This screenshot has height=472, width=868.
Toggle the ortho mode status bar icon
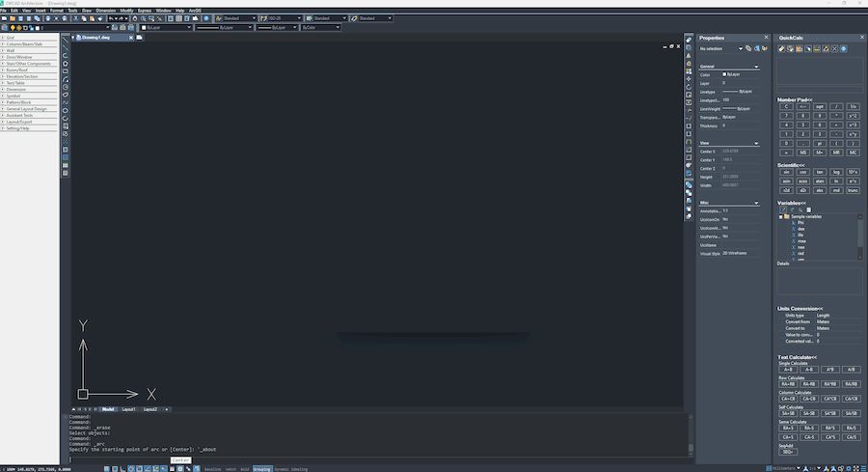point(122,469)
